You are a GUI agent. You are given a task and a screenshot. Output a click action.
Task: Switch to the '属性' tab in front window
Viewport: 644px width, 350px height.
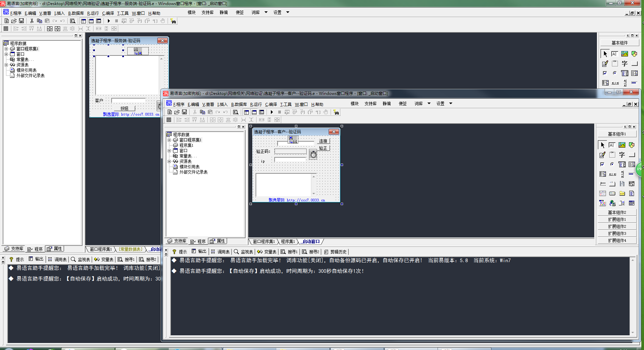coord(218,241)
